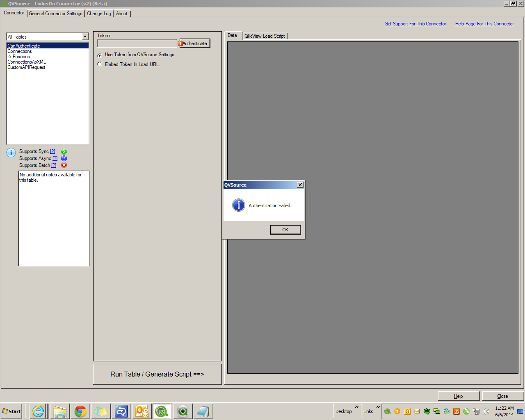
Task: Open Help Page For This Connector link
Action: (x=484, y=24)
